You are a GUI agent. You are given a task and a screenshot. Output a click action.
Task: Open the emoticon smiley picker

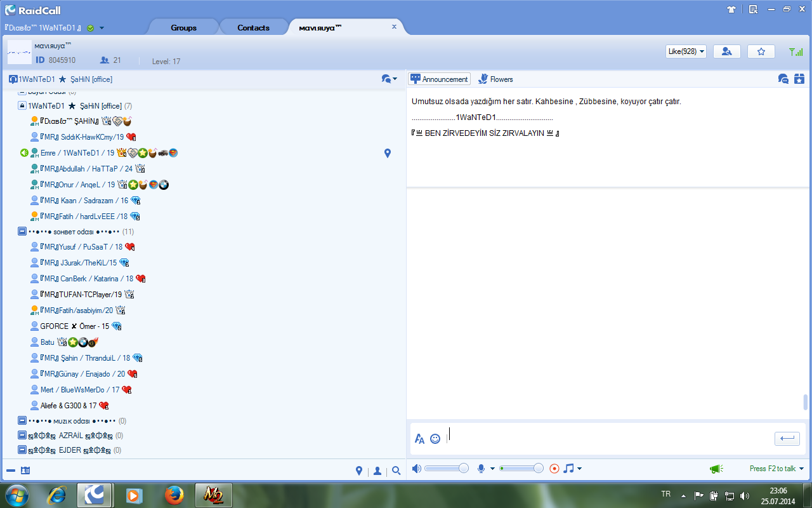pos(435,438)
